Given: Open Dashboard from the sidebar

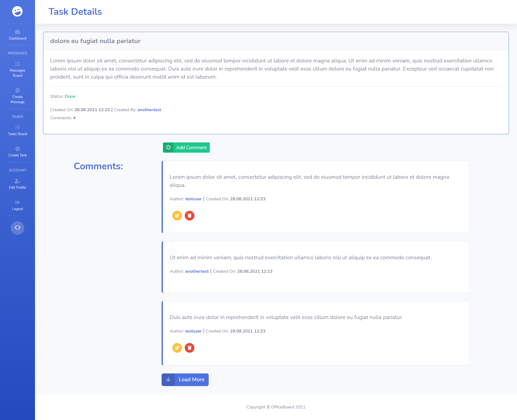Looking at the screenshot, I should (18, 35).
